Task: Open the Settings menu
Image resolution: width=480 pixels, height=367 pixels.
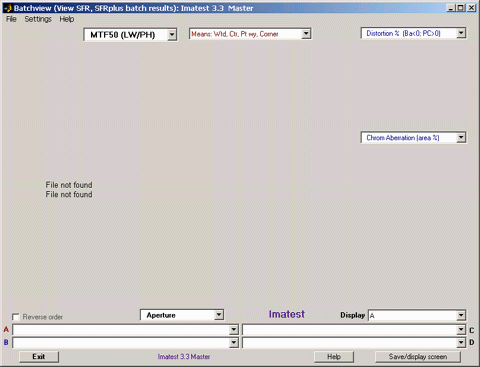Action: [38, 19]
